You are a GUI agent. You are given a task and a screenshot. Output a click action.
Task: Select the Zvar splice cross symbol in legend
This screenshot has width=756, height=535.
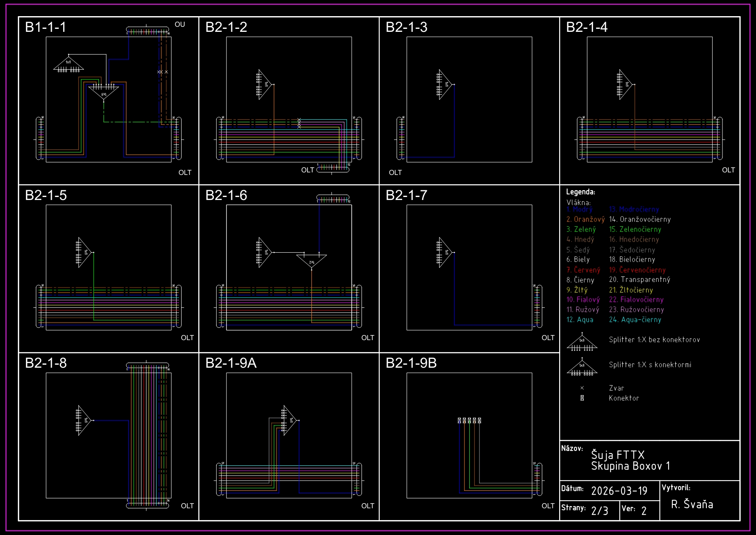point(582,388)
